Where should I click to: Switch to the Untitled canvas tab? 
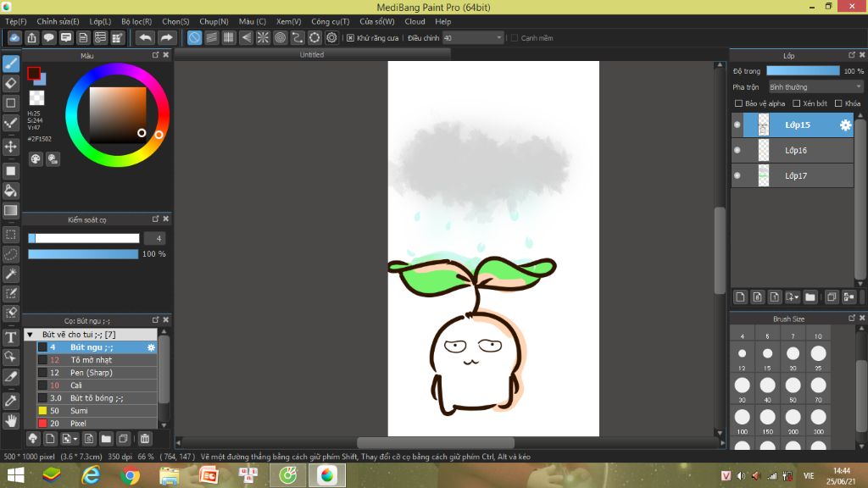click(x=312, y=55)
